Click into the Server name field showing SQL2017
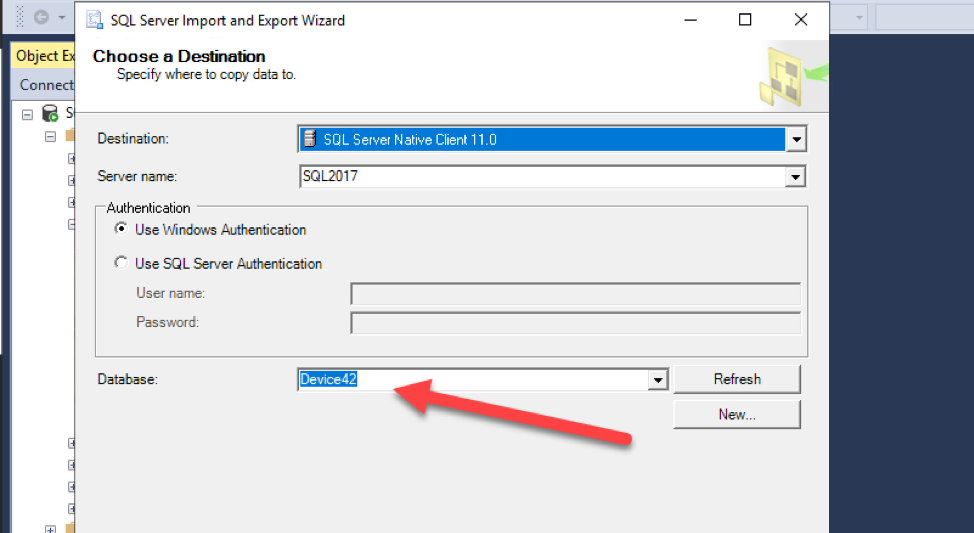 point(540,177)
